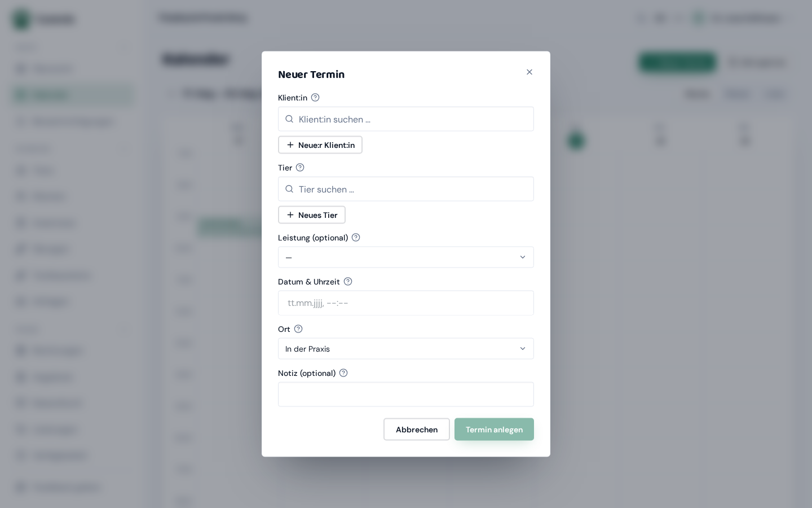Expand the Leistung dropdown

tap(406, 257)
